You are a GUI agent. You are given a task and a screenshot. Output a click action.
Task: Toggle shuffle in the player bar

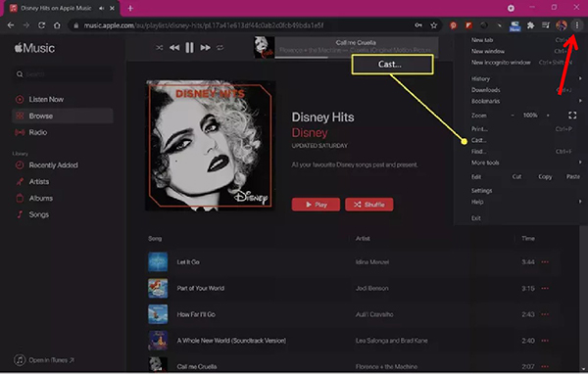click(160, 48)
